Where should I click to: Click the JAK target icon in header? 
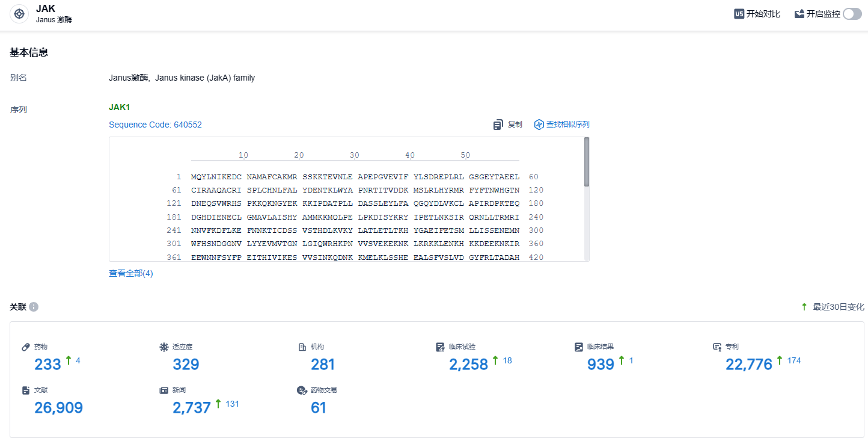tap(19, 14)
